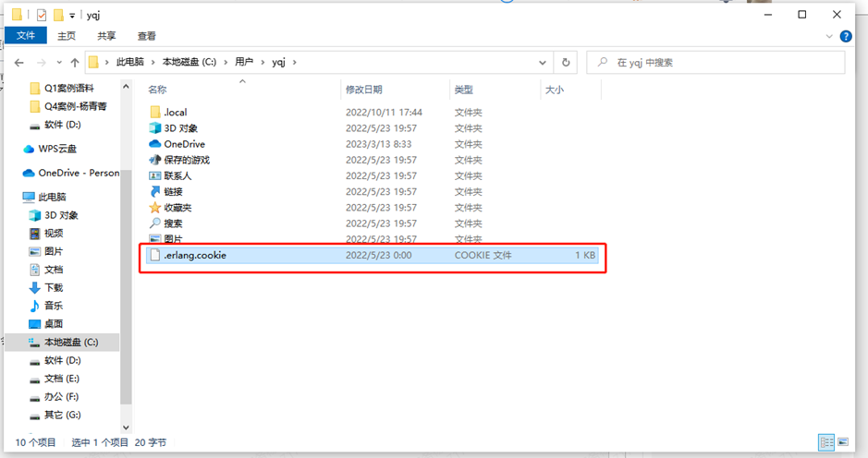Click the Forward navigation arrow
Viewport: 868px width, 458px height.
click(x=41, y=63)
